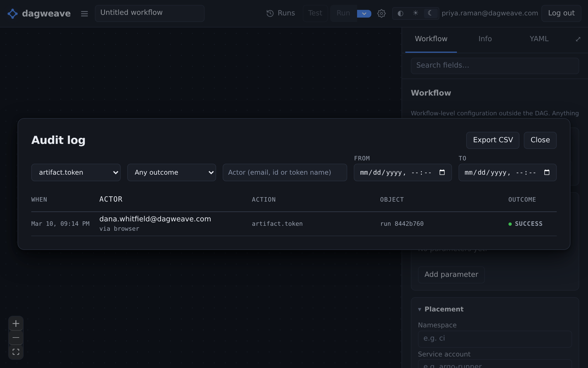Switch to dark theme moon icon
This screenshot has width=588, height=368.
pos(430,13)
